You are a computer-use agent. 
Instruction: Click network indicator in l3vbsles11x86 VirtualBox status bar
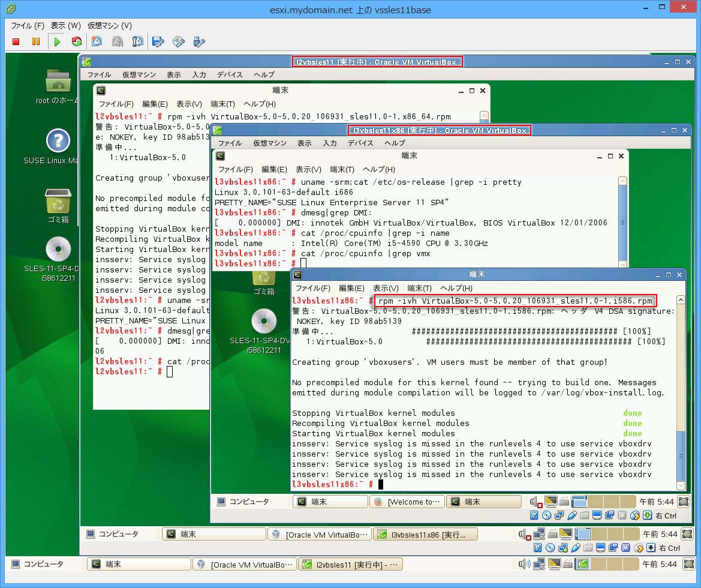[x=559, y=515]
